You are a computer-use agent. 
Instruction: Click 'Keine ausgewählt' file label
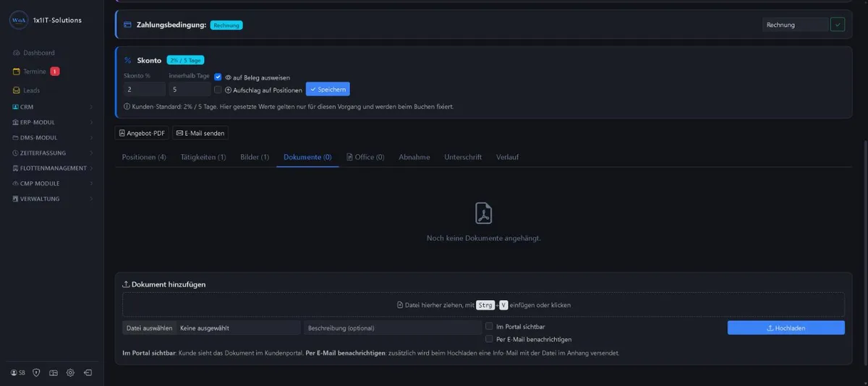[x=203, y=327]
